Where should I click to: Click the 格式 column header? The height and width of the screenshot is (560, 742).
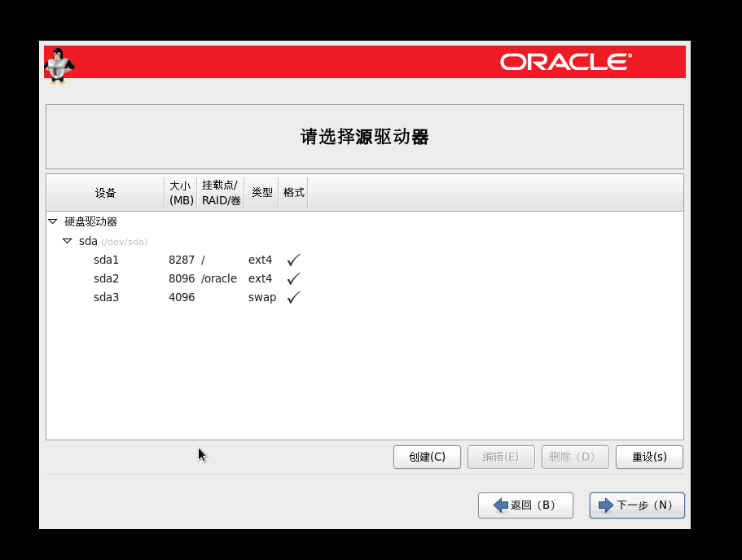click(x=293, y=193)
